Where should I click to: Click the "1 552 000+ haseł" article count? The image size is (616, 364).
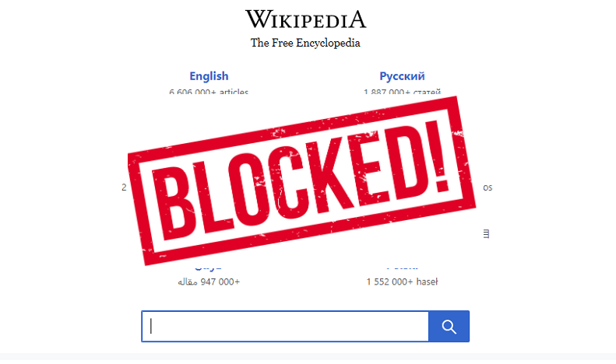coord(402,282)
